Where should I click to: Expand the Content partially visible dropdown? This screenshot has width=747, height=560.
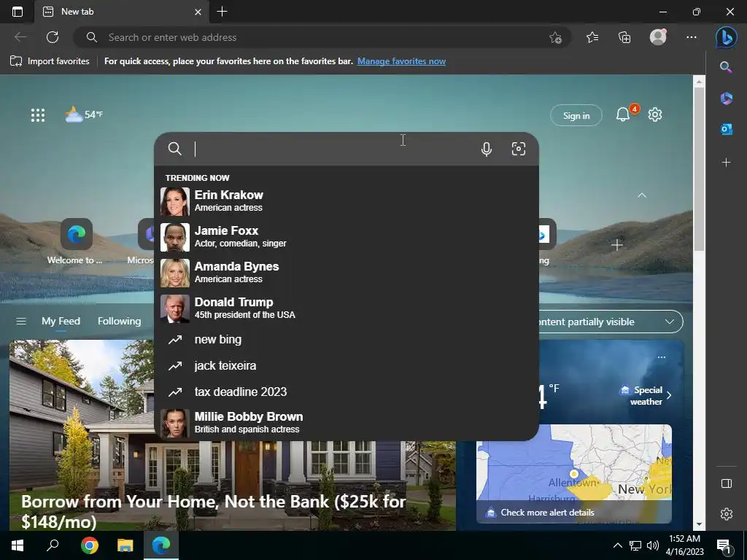(x=611, y=322)
